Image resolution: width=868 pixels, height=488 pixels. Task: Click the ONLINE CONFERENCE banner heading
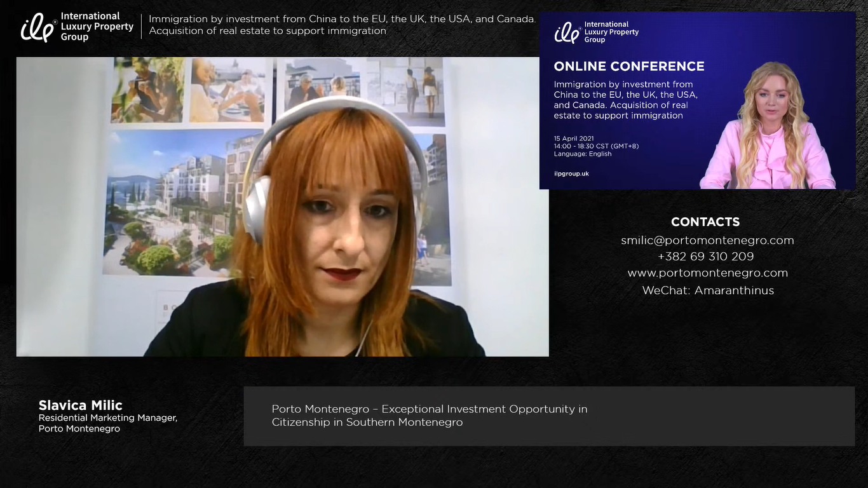pyautogui.click(x=628, y=66)
